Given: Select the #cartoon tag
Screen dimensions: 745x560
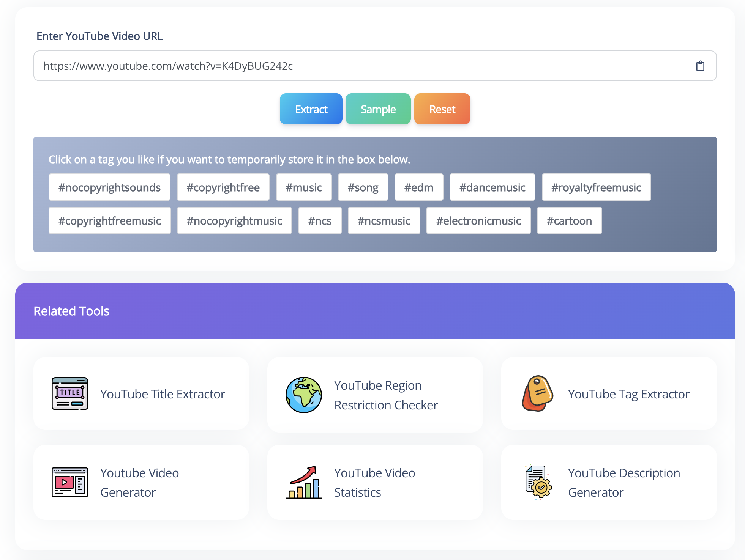Looking at the screenshot, I should [x=569, y=220].
